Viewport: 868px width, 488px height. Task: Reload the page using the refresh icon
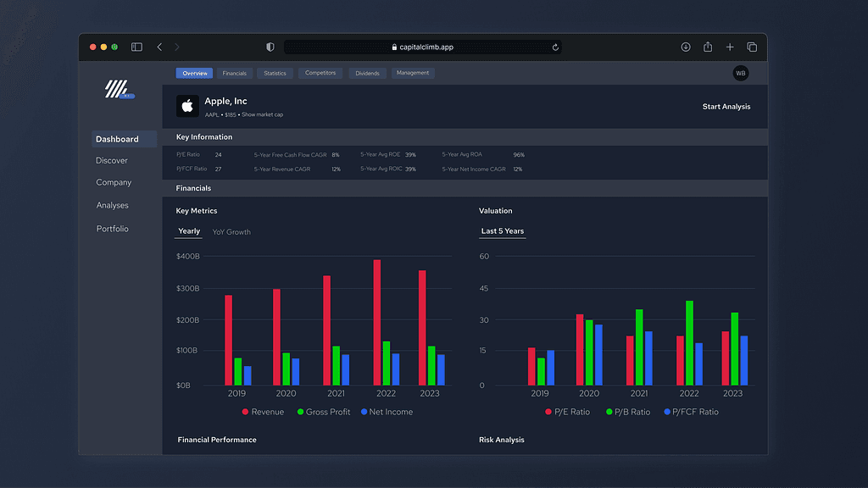[x=555, y=47]
